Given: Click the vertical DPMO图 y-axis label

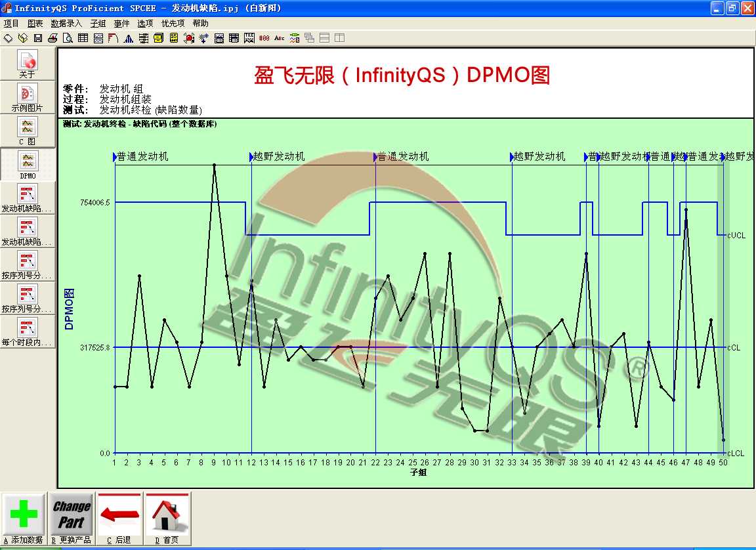Looking at the screenshot, I should tap(70, 310).
